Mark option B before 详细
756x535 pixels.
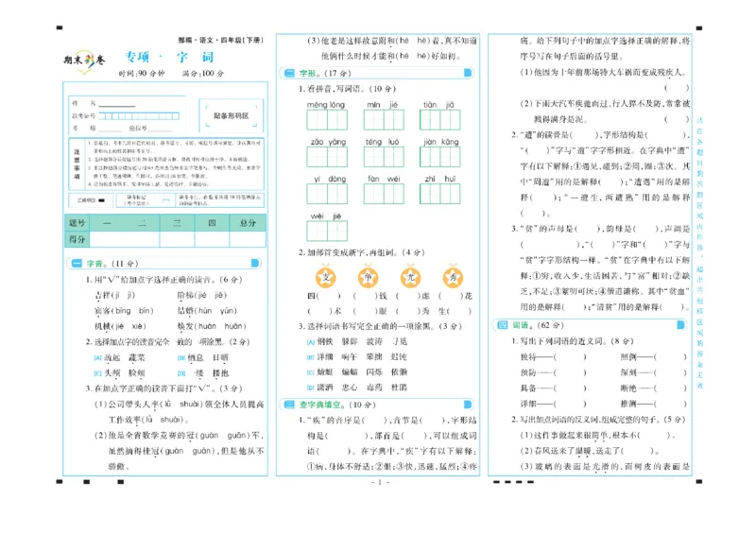click(x=311, y=357)
